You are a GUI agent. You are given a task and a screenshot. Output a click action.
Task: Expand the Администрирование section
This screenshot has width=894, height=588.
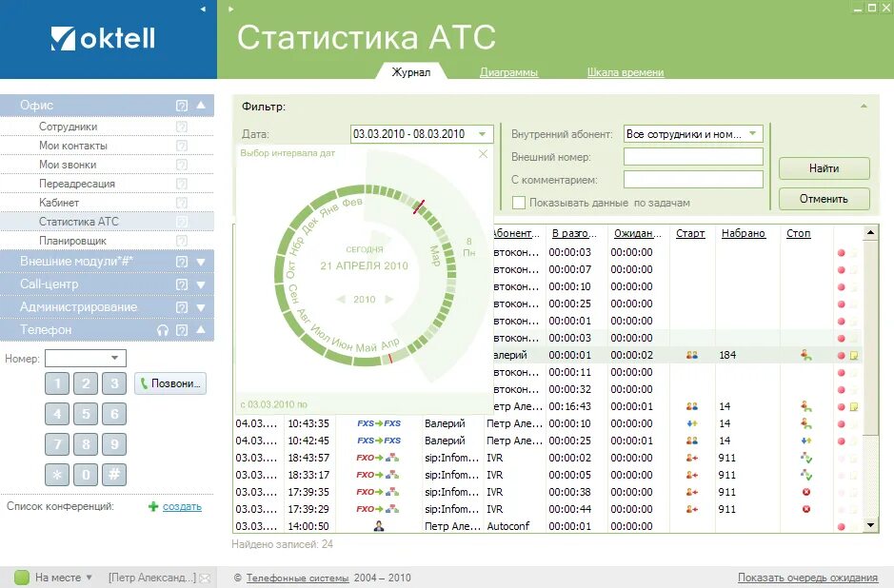point(201,307)
